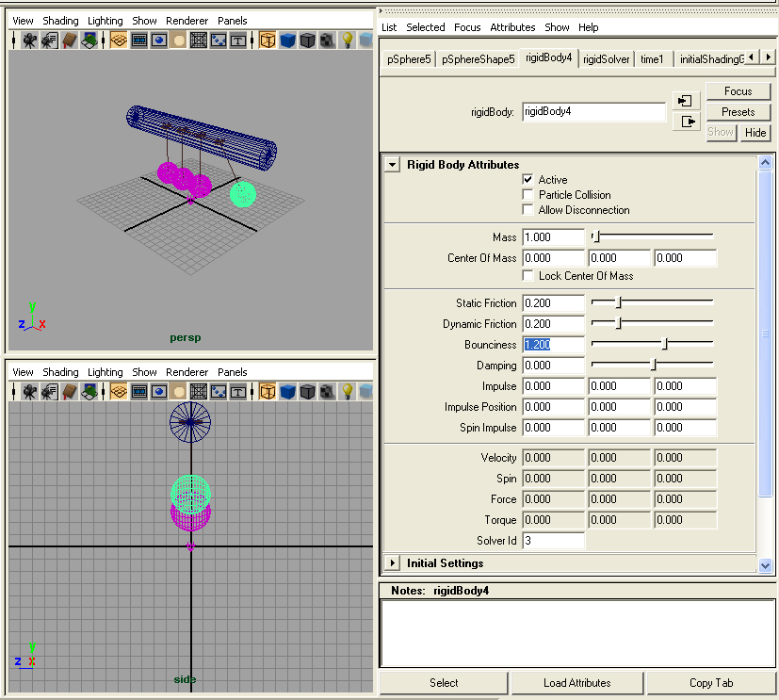The image size is (779, 700).
Task: Click the Copy Tab button
Action: click(711, 683)
